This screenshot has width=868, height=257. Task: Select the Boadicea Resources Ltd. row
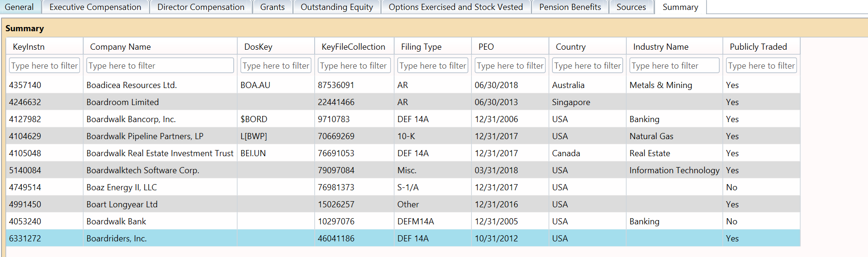point(132,85)
